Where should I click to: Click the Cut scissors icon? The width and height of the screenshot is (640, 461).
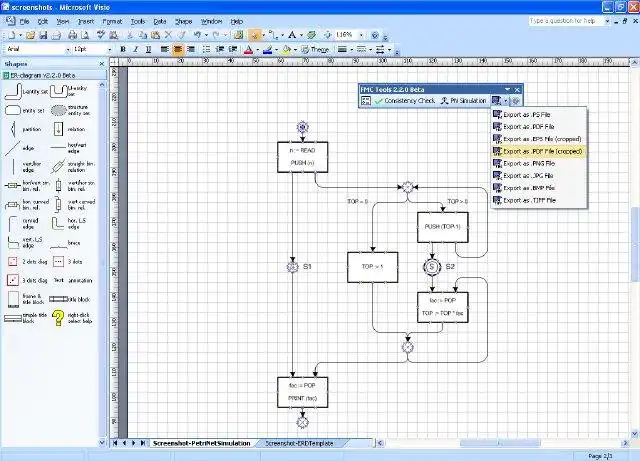click(130, 36)
